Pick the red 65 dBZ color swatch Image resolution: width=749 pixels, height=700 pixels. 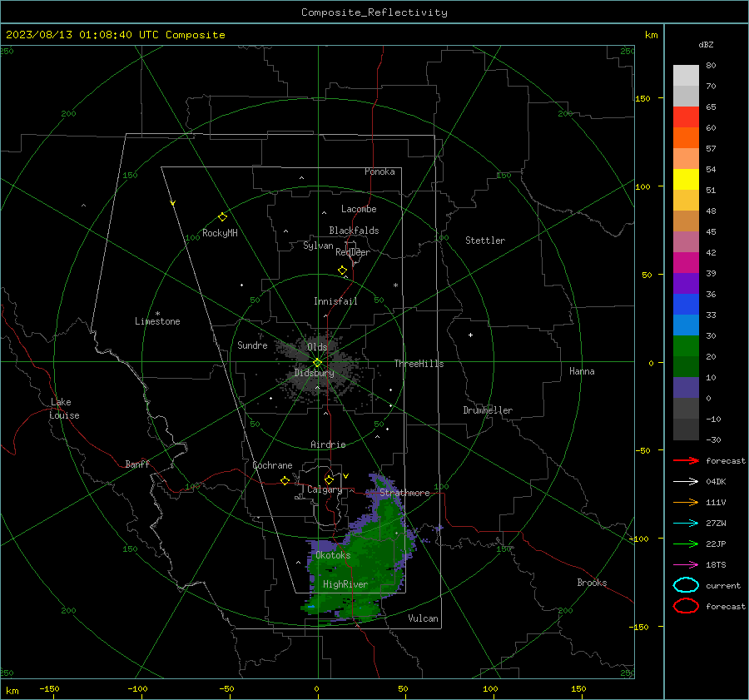pyautogui.click(x=686, y=117)
